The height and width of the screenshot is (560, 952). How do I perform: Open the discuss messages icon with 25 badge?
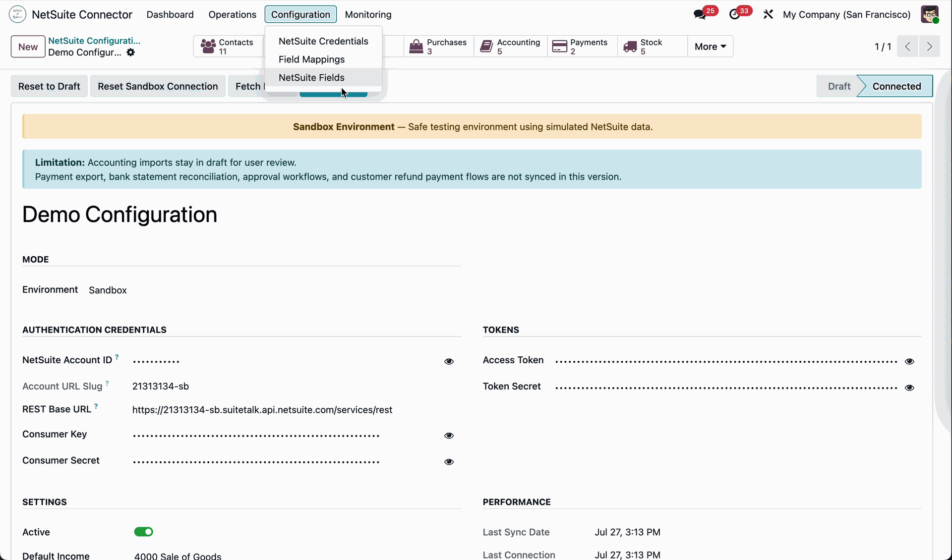point(700,14)
